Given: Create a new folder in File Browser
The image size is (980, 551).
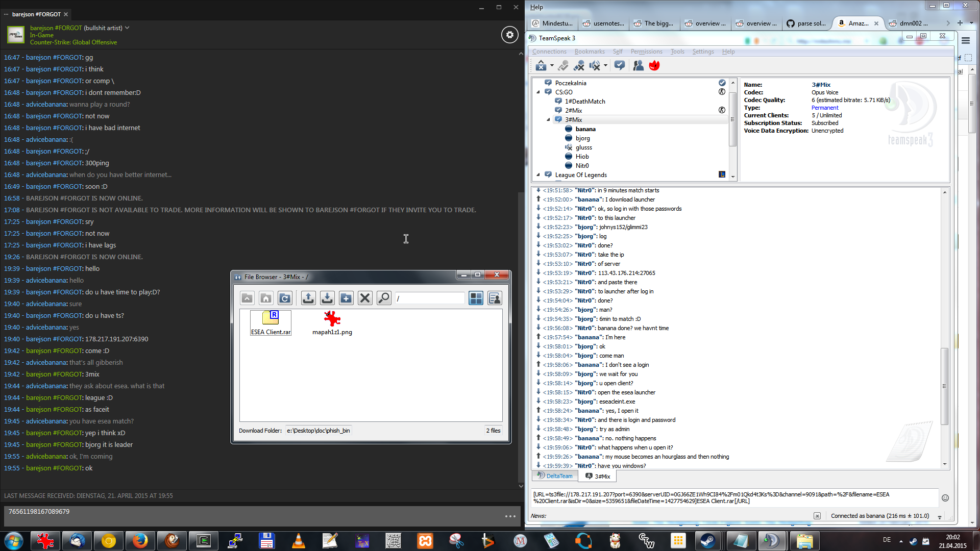Looking at the screenshot, I should [x=346, y=298].
